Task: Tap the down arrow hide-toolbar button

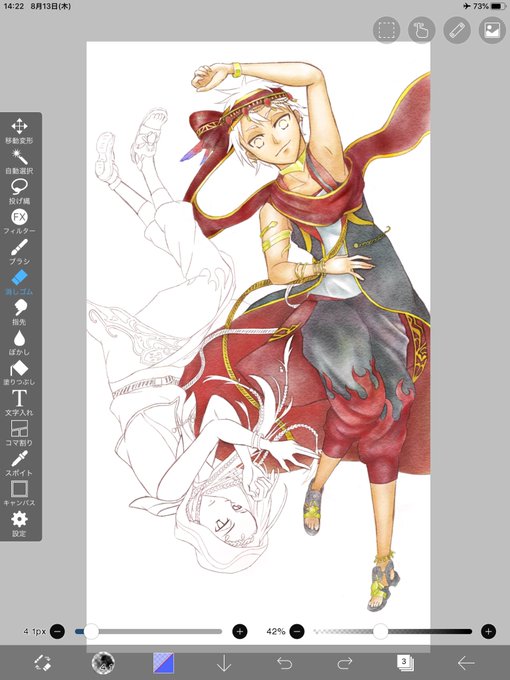Action: click(224, 663)
